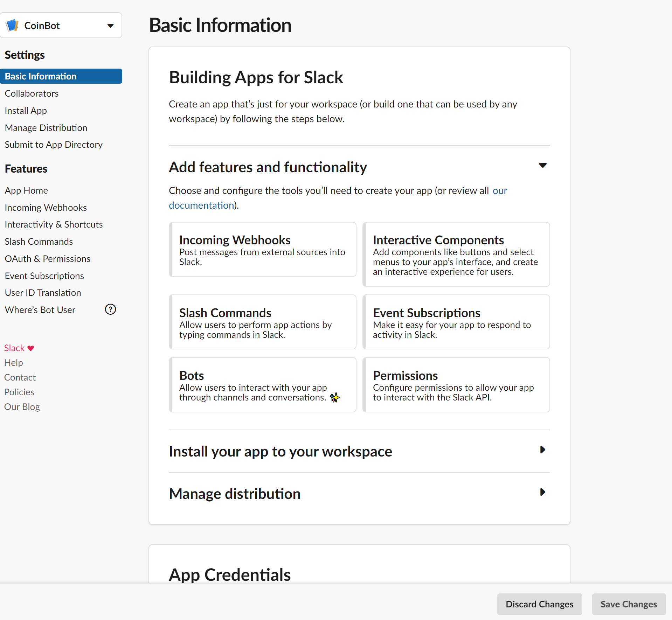Select the Interactive Components feature card
Viewport: 672px width, 620px height.
(456, 255)
